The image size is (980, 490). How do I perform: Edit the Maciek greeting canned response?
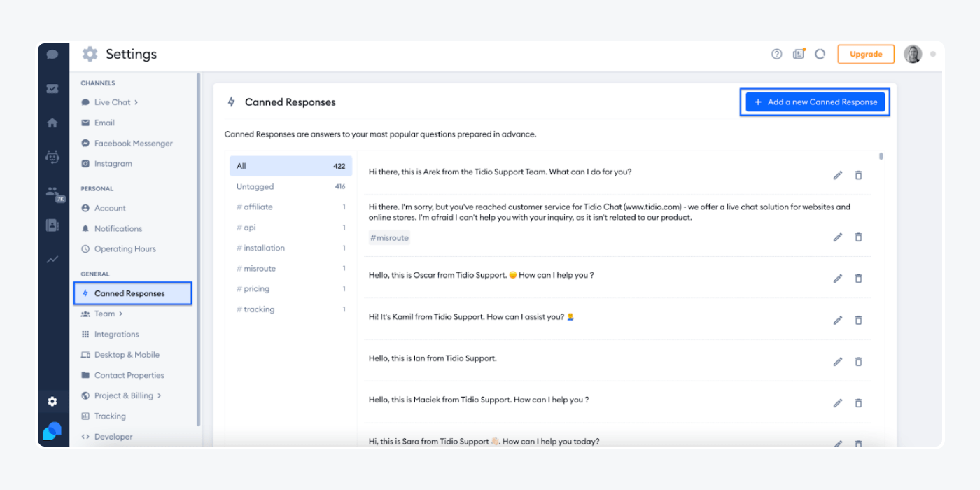[x=838, y=403]
